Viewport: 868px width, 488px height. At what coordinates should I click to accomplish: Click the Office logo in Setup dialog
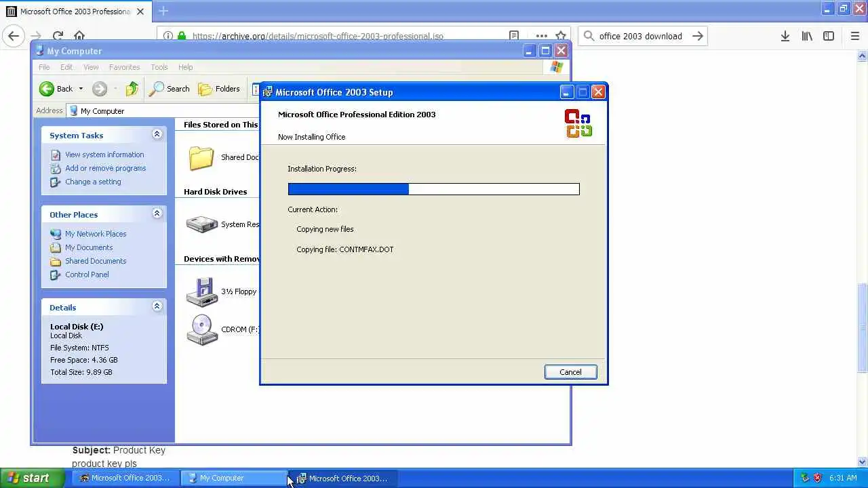[578, 123]
